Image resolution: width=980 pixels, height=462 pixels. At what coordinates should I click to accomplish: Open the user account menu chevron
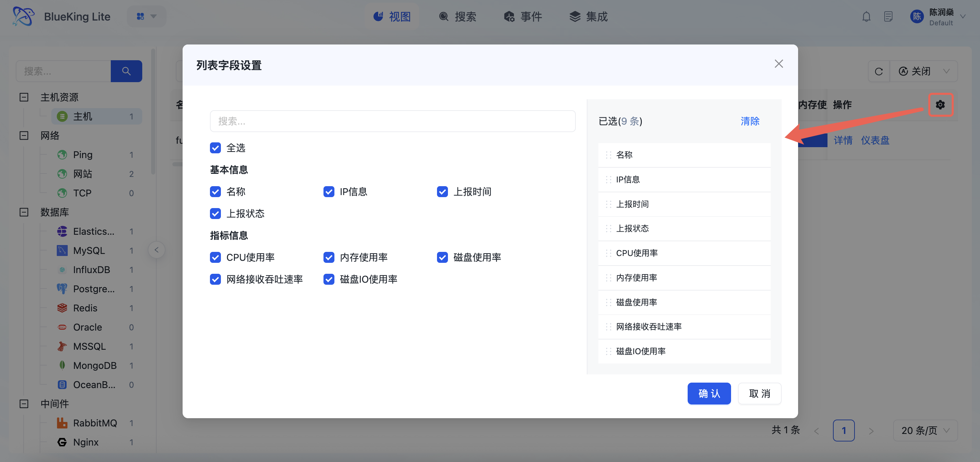pos(963,17)
